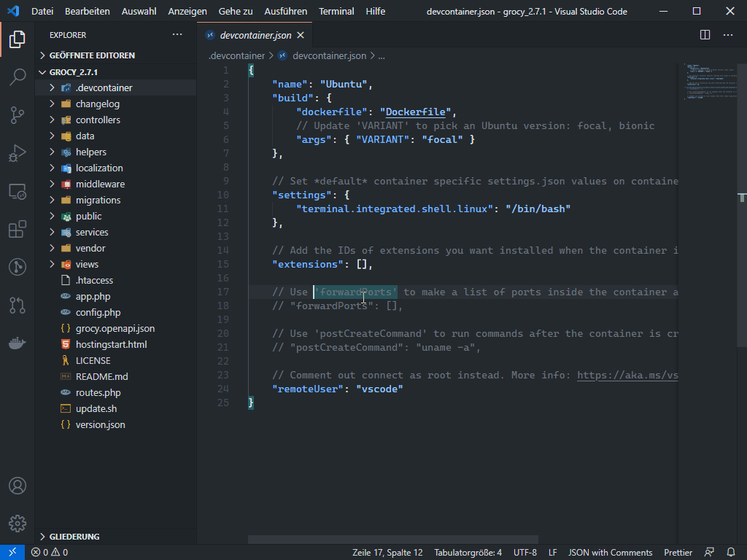Screen dimensions: 747x560
Task: Click the split editor icon
Action: pyautogui.click(x=705, y=35)
